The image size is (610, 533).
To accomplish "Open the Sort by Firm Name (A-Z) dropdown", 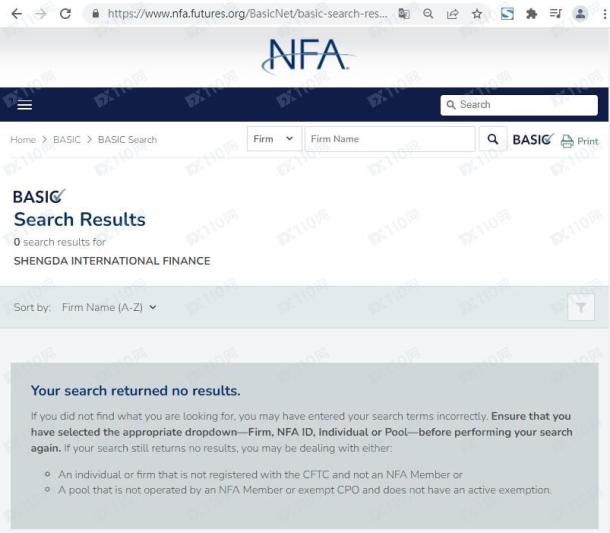I will click(x=109, y=307).
